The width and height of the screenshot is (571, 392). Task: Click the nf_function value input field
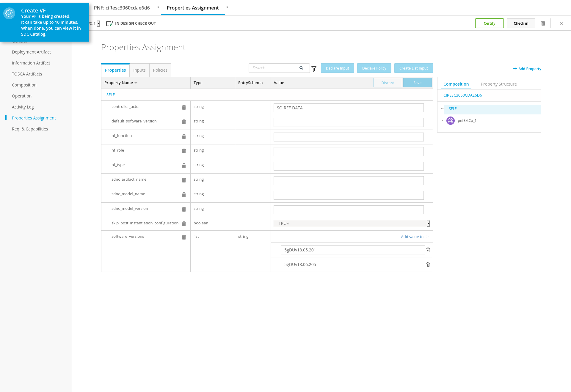click(x=348, y=137)
